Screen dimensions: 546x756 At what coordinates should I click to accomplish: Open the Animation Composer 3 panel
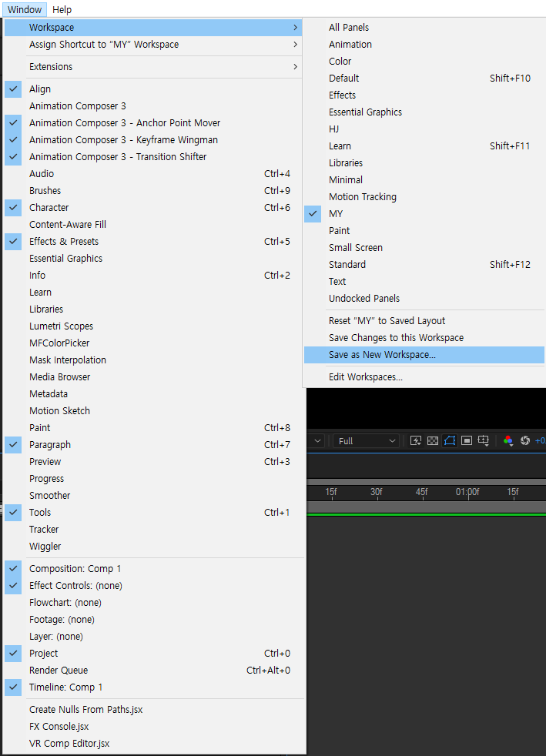153,106
